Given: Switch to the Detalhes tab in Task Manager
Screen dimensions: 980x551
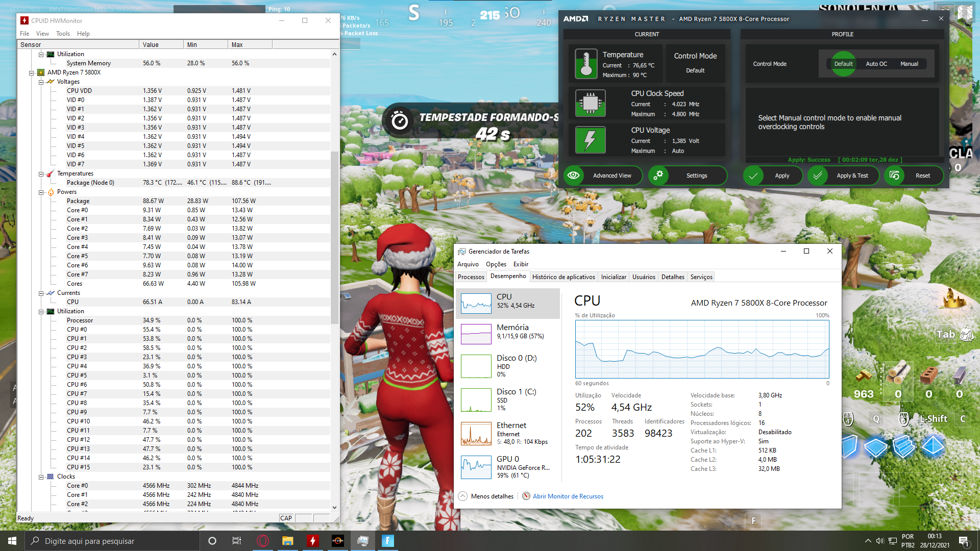Looking at the screenshot, I should click(673, 277).
